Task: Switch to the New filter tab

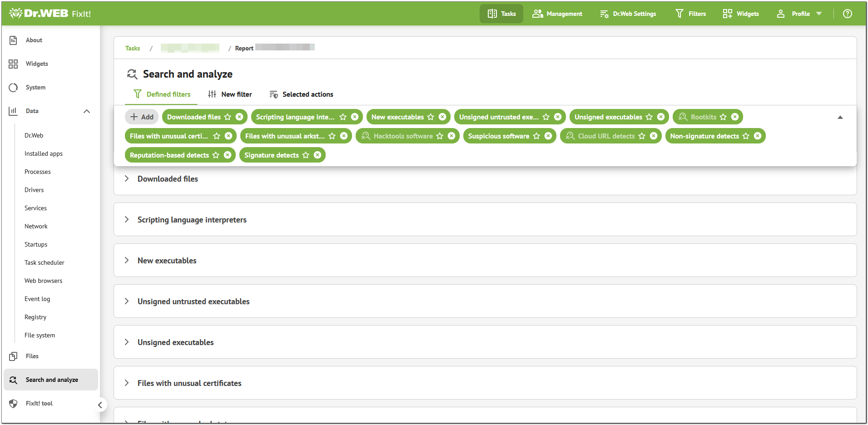Action: coord(230,94)
